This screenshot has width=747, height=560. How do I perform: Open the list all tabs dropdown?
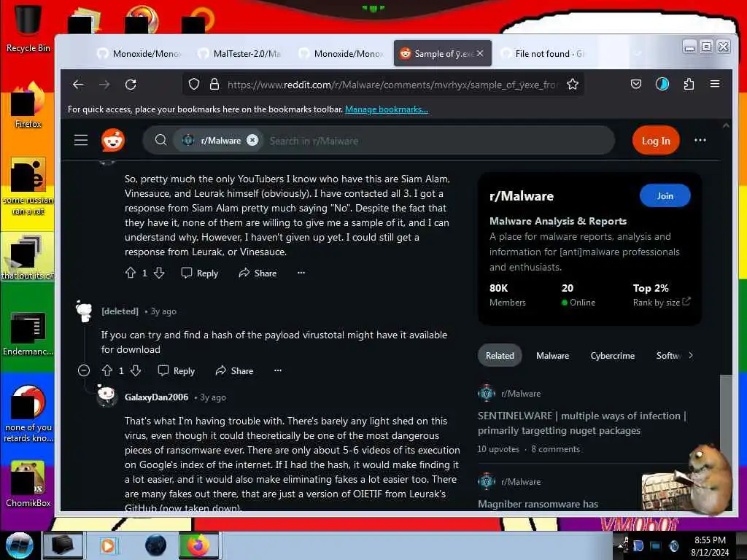tap(638, 53)
